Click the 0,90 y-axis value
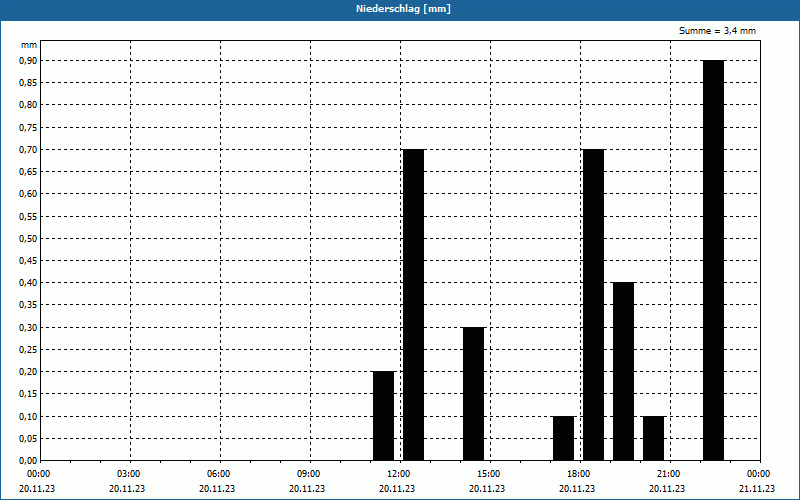The image size is (800, 500). click(28, 60)
